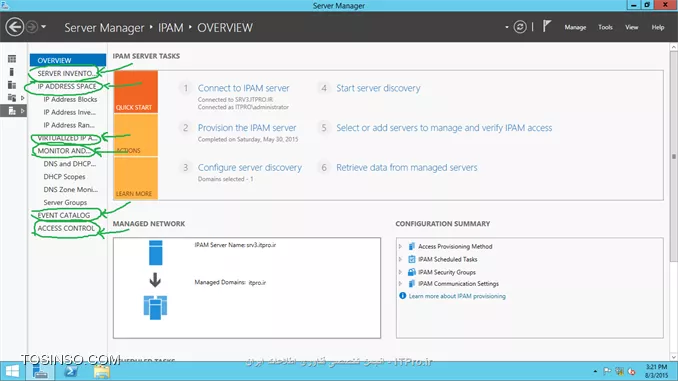Screen dimensions: 678x381
Task: Click the vertical scrollbar thumb
Action: 674,156
